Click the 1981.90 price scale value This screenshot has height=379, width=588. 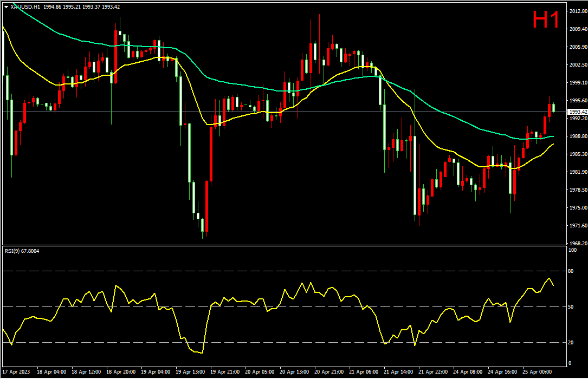(x=578, y=172)
